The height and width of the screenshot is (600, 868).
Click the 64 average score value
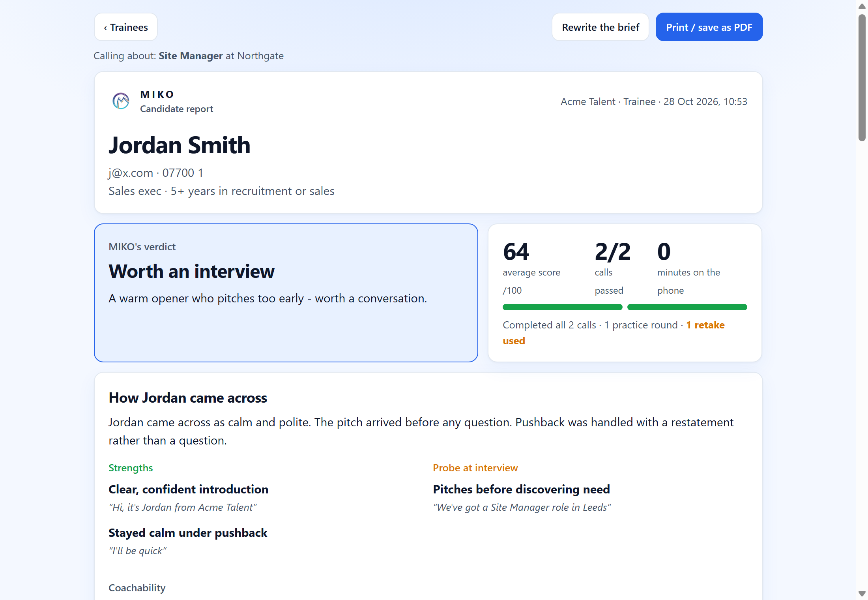(x=516, y=251)
